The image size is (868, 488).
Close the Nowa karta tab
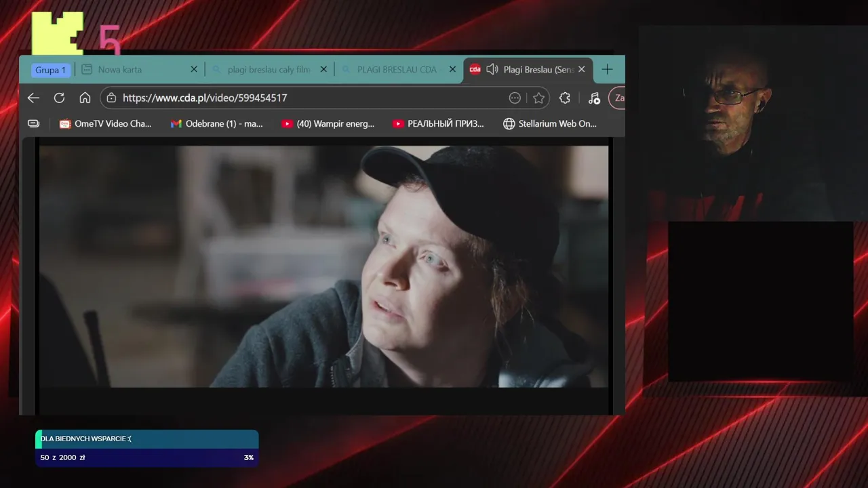pyautogui.click(x=194, y=69)
